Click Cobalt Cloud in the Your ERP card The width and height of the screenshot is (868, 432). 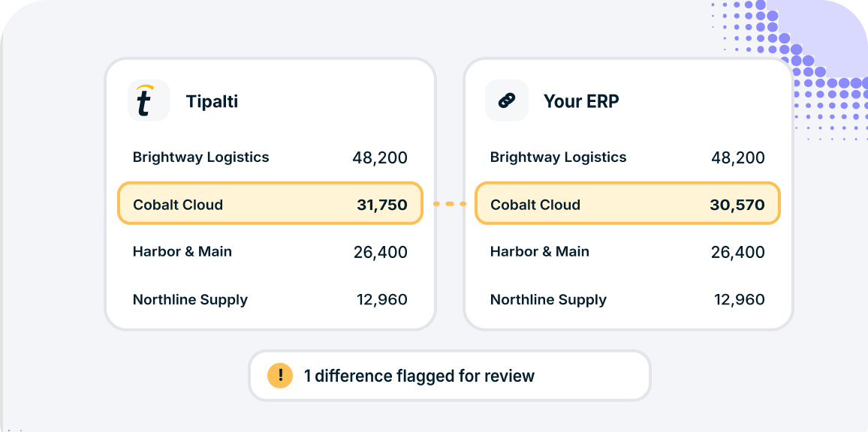point(535,205)
